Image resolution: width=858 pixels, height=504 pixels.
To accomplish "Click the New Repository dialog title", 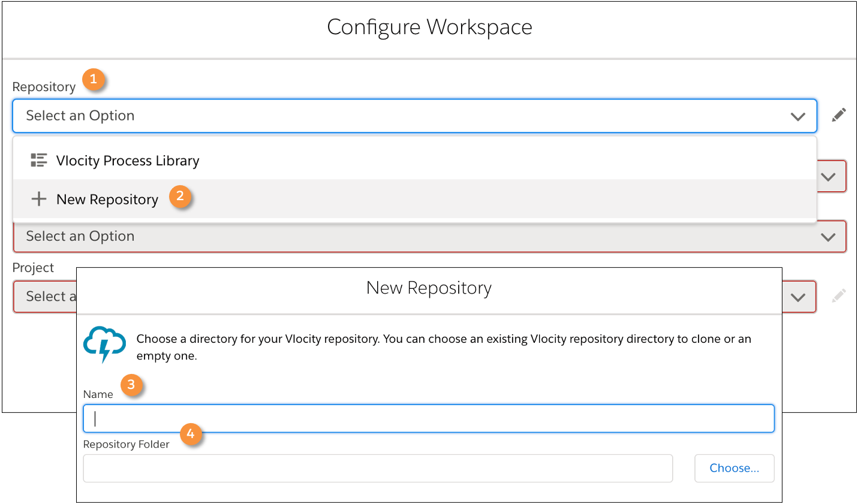I will pos(429,288).
